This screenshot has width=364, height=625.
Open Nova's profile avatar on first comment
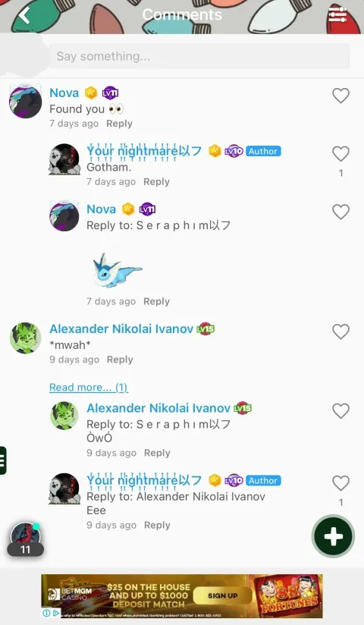pyautogui.click(x=25, y=101)
